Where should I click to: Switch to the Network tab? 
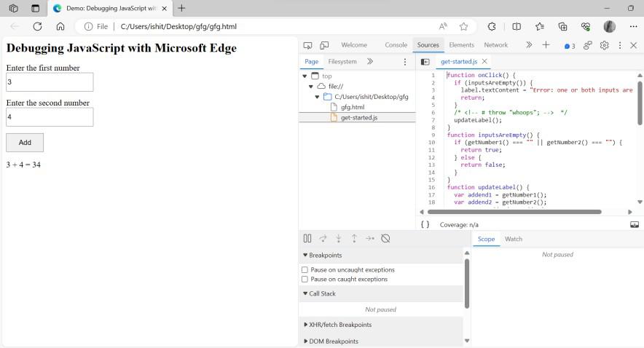(x=495, y=44)
